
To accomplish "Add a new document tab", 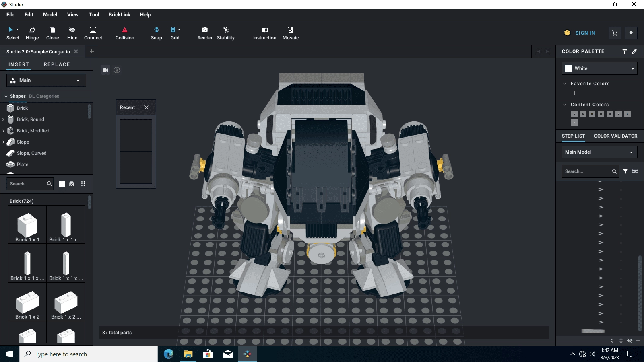I will coord(92,51).
